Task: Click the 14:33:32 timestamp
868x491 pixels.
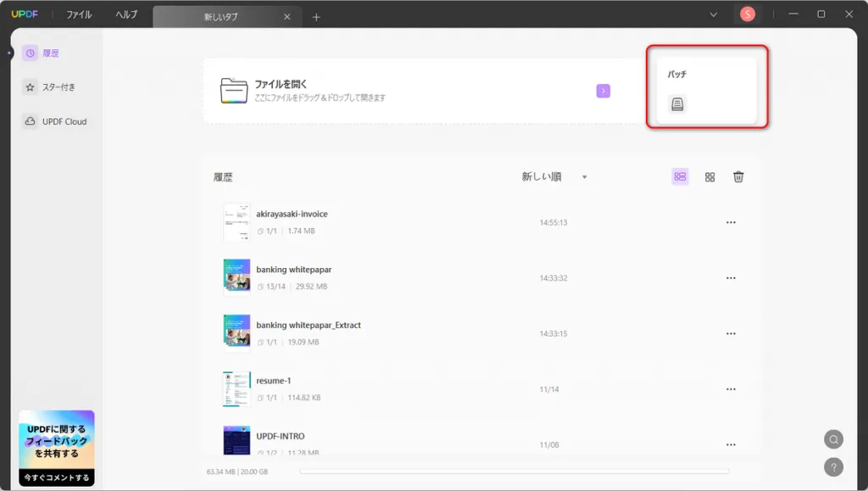Action: coord(553,278)
